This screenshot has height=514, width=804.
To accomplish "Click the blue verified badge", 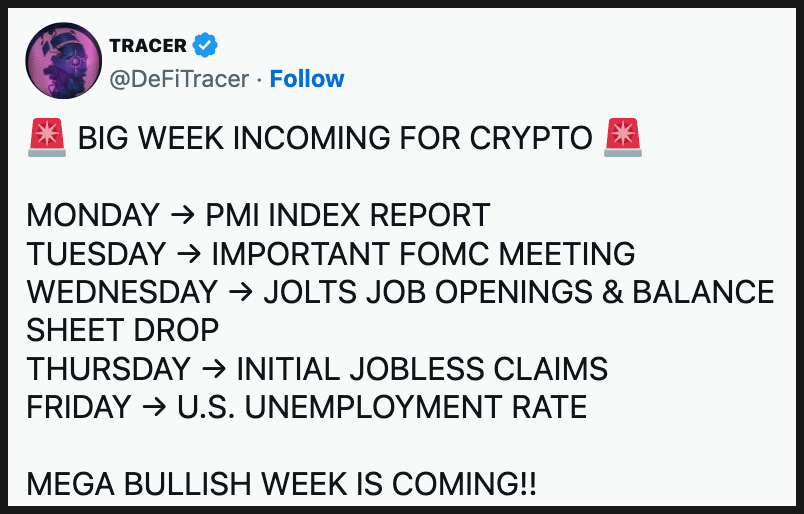I will coord(206,45).
